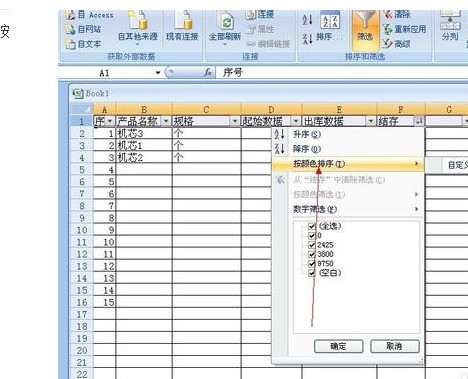Image resolution: width=468 pixels, height=379 pixels.
Task: Click the 取消 Cancel button
Action: tap(395, 346)
